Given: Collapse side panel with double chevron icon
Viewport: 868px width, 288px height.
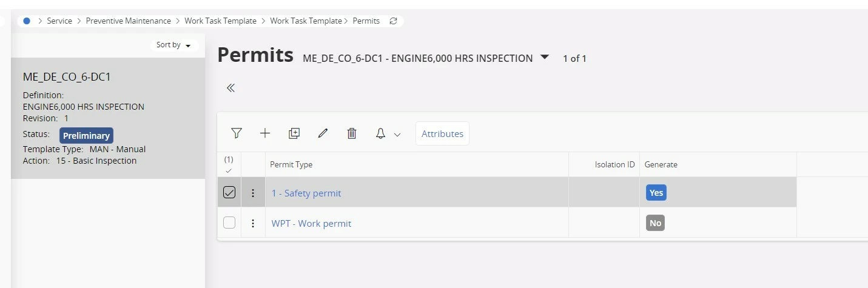Looking at the screenshot, I should click(230, 88).
